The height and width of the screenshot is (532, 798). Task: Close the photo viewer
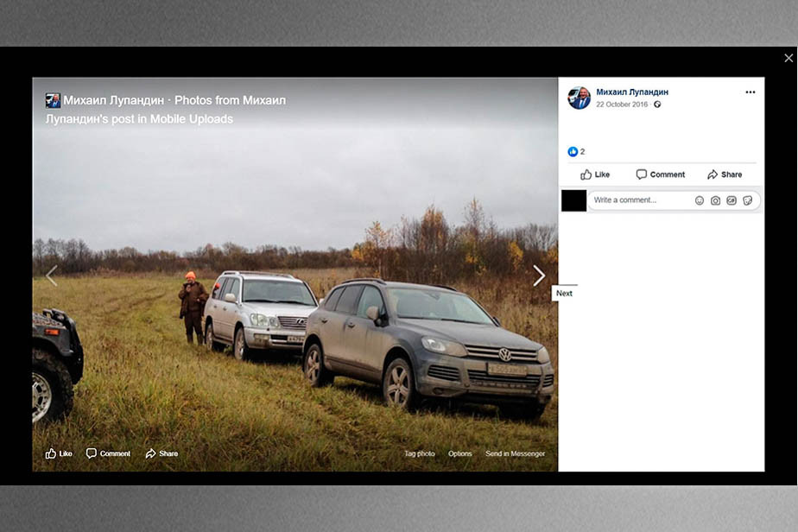788,58
